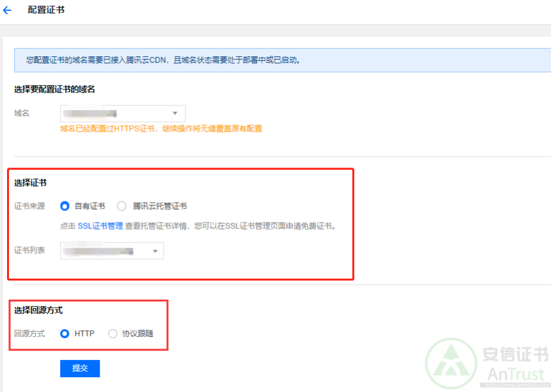The image size is (551, 392).
Task: Click the caret in the 证书列表 combo box
Action: tap(155, 251)
